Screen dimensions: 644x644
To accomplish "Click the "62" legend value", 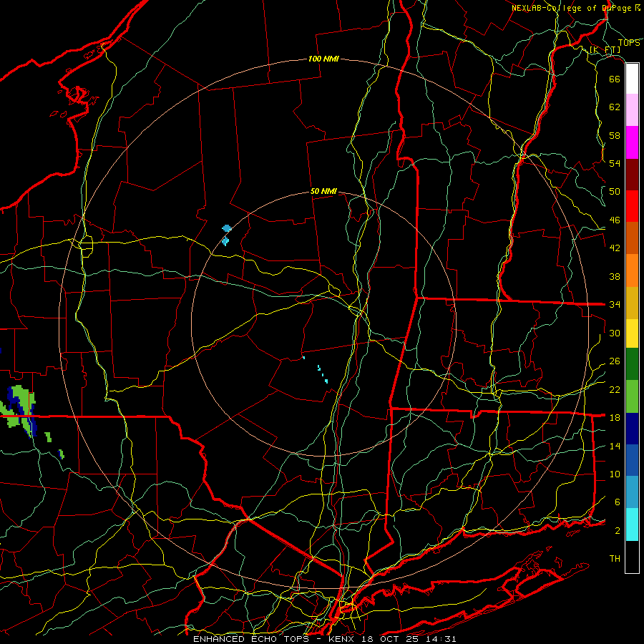I will coord(615,107).
